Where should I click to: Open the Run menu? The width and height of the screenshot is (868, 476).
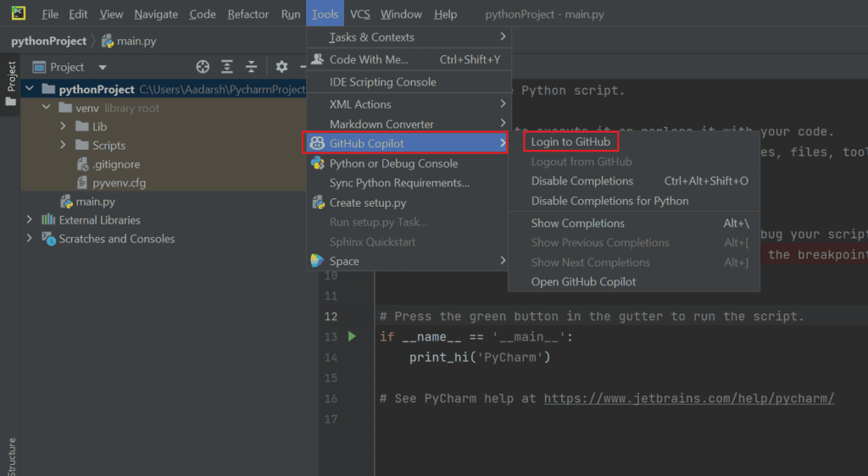click(x=290, y=14)
